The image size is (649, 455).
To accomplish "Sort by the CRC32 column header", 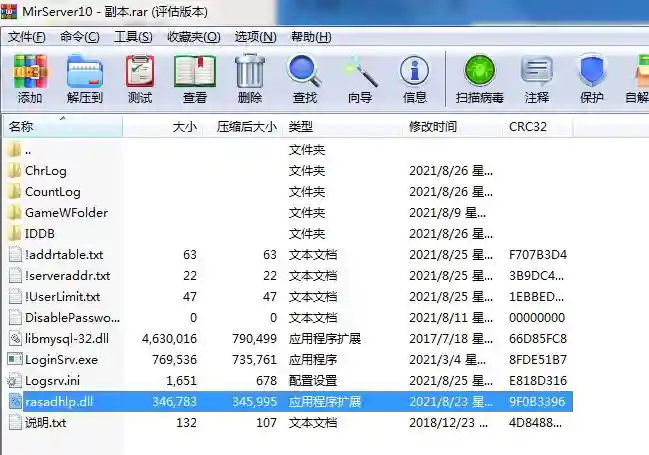I will pyautogui.click(x=537, y=126).
